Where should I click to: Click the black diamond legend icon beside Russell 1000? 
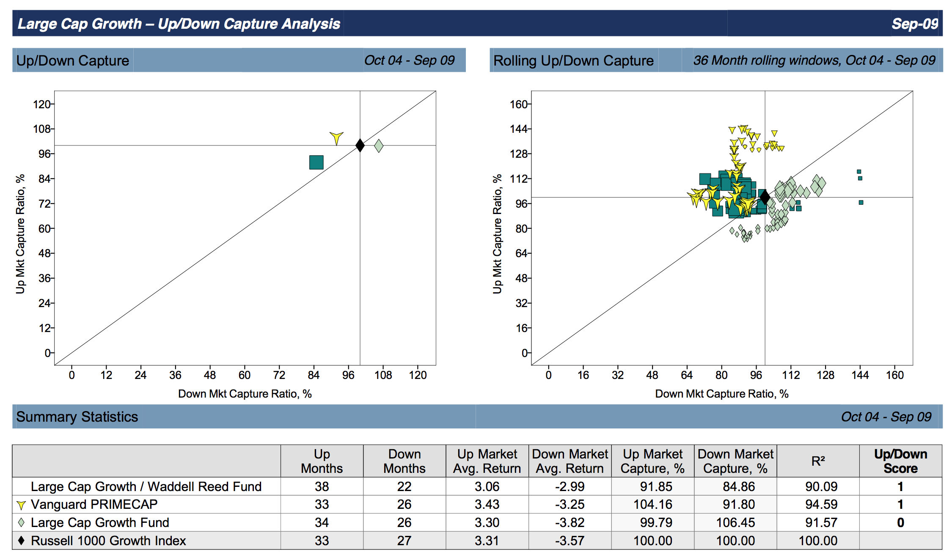point(21,541)
